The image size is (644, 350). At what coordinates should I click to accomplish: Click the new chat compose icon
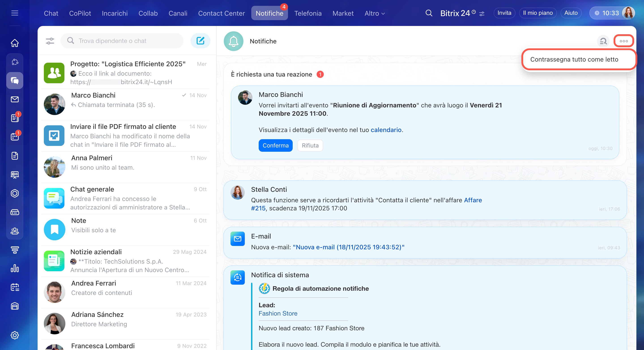[x=200, y=41]
